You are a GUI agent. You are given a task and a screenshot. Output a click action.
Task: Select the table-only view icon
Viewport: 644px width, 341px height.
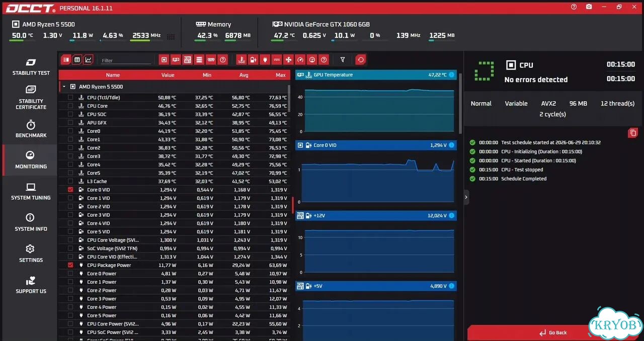click(x=77, y=60)
